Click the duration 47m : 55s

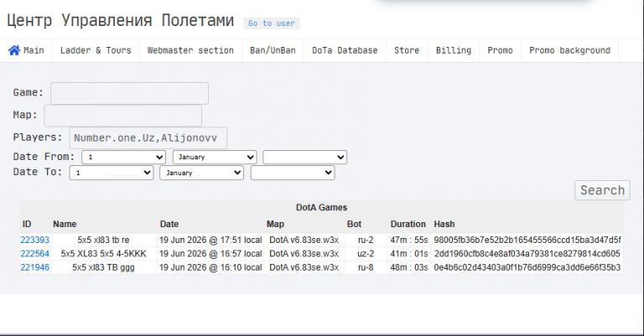pos(409,240)
